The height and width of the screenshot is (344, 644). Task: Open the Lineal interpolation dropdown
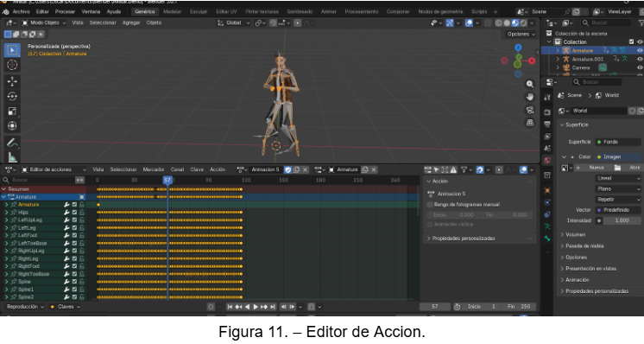point(618,178)
